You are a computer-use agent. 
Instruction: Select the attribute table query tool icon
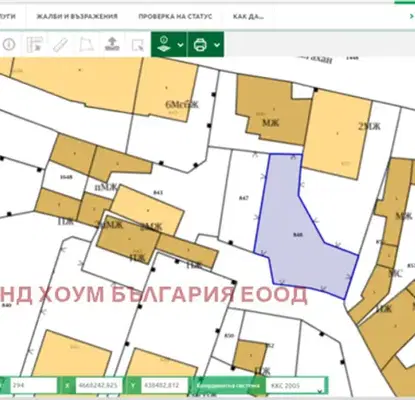click(x=35, y=44)
